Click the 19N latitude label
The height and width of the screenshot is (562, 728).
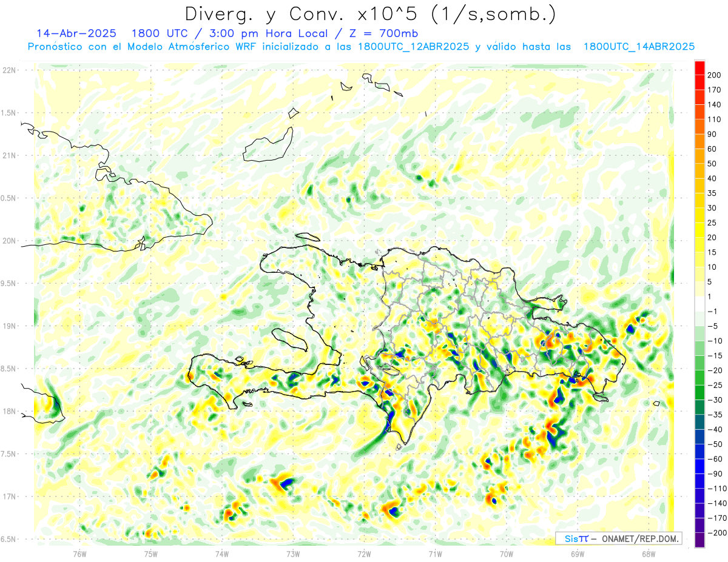tap(8, 326)
